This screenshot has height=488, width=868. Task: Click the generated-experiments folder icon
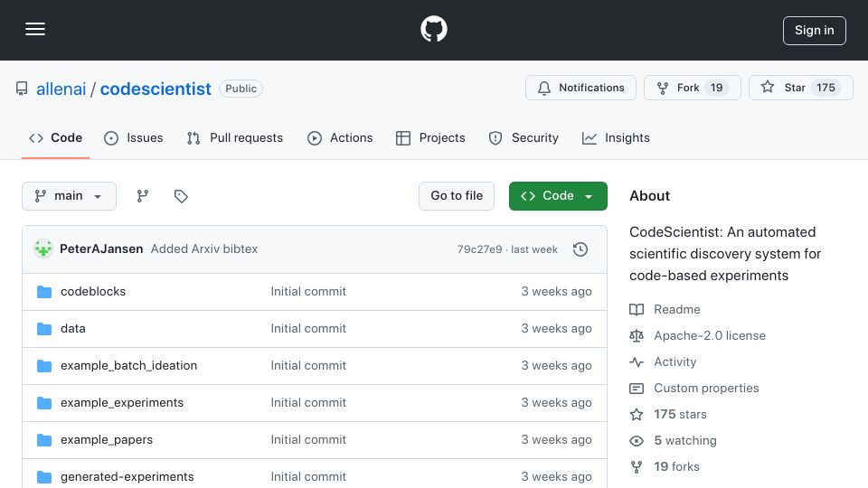pos(44,477)
